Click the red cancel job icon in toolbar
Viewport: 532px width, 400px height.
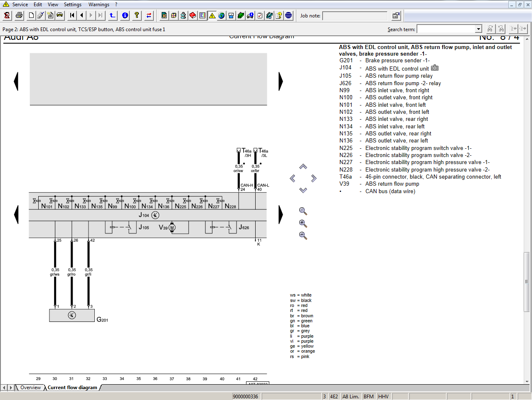click(x=7, y=15)
